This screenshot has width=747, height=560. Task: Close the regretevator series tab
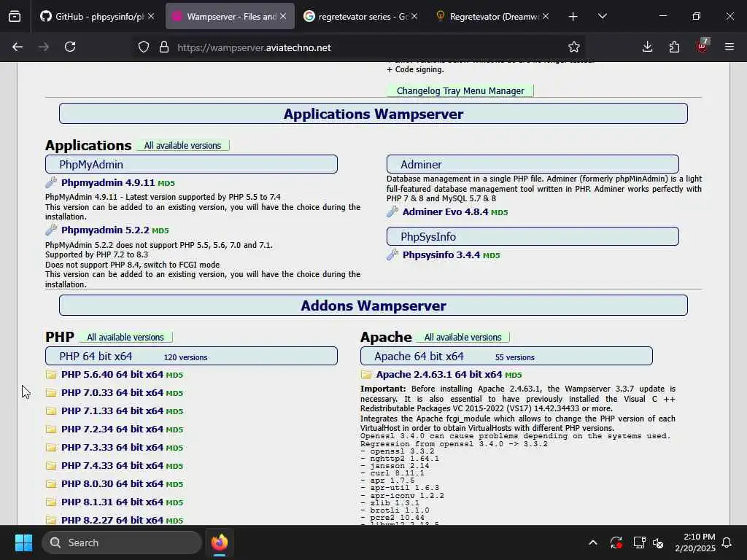(414, 17)
